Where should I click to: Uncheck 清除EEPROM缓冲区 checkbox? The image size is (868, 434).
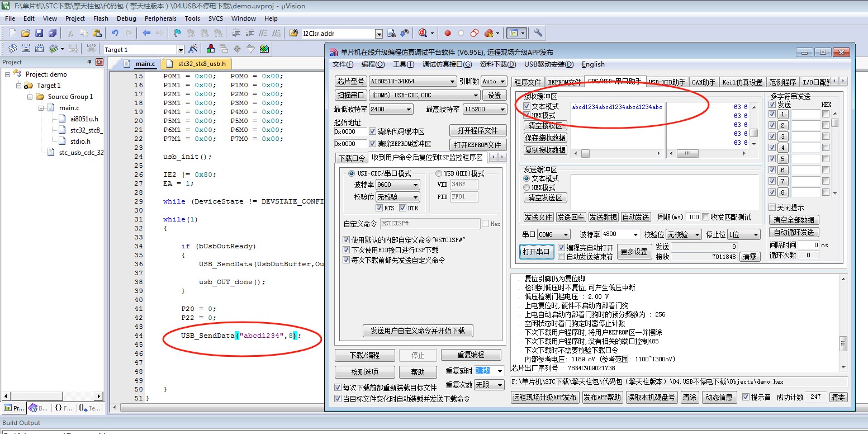click(x=373, y=144)
